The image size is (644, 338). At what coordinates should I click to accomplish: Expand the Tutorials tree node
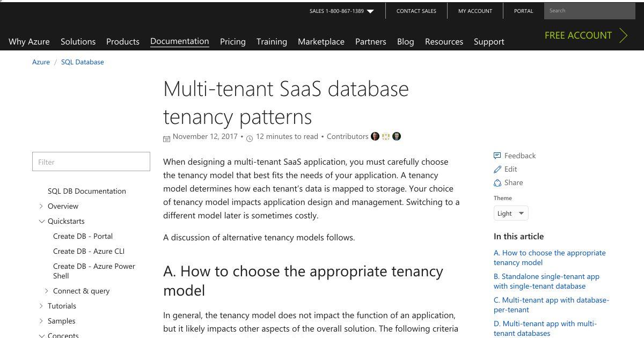click(x=41, y=306)
